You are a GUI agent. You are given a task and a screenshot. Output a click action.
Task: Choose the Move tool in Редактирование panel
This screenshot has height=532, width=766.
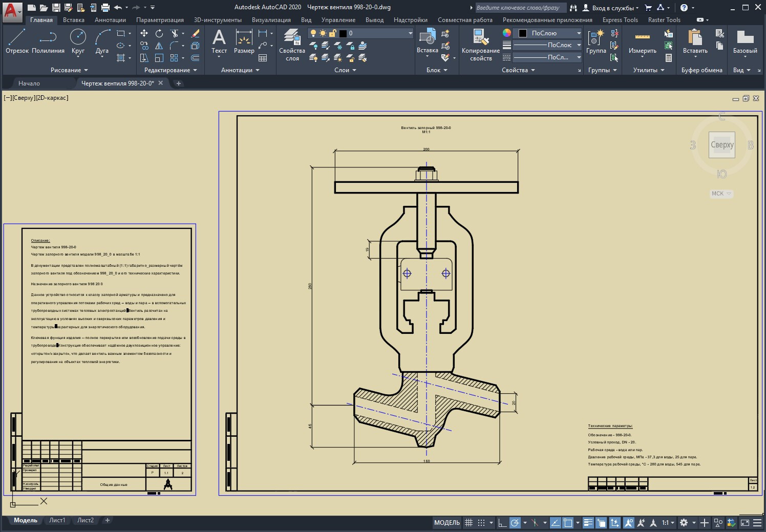[x=144, y=33]
